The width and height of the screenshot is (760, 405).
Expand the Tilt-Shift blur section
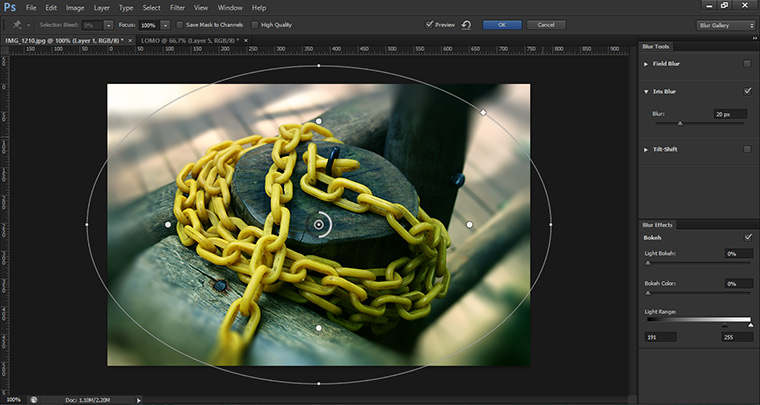click(646, 150)
